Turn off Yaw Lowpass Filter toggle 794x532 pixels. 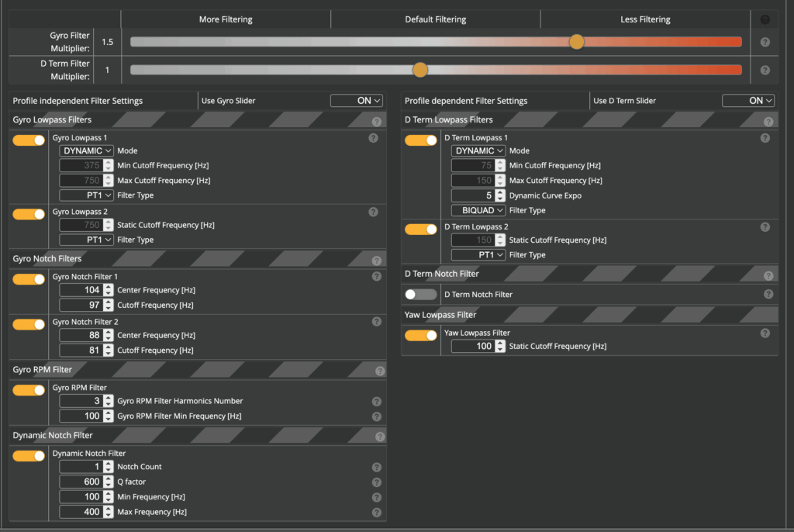click(421, 336)
